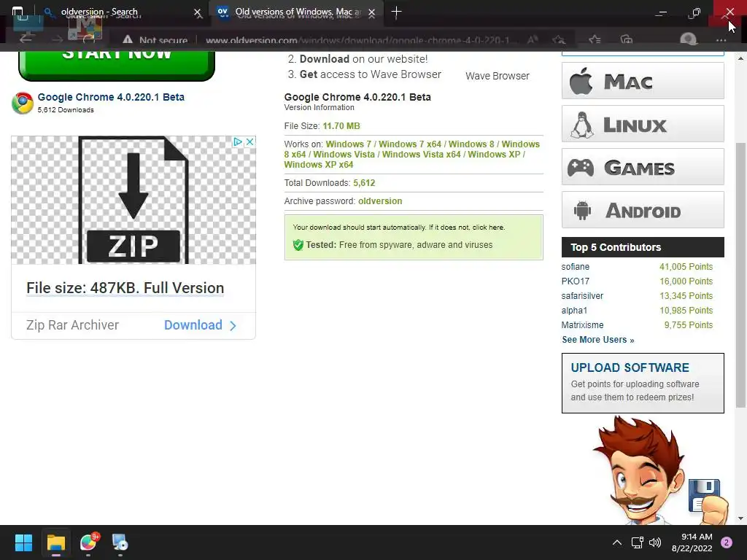Click the Windows 7 compatibility text
This screenshot has height=560, width=747.
click(348, 144)
